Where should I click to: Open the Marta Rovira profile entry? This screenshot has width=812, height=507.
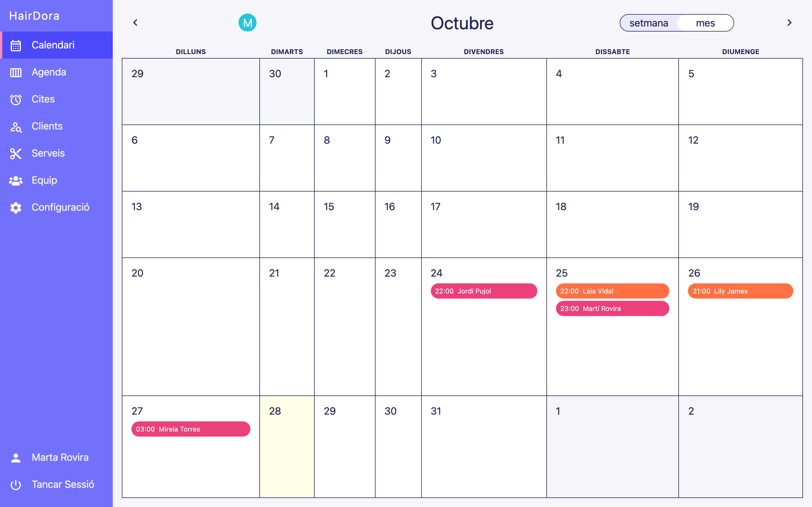[x=60, y=457]
